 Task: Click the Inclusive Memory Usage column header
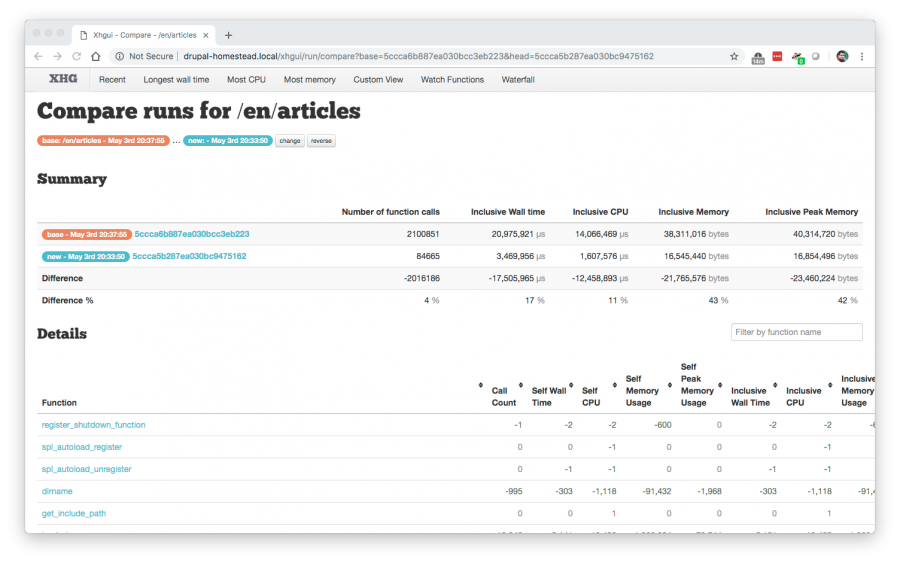(x=858, y=391)
